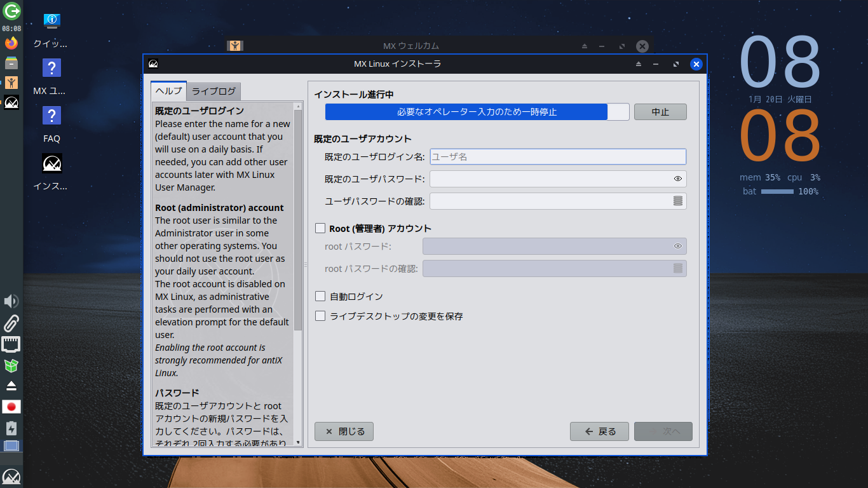Check ライブデスクトップの変更を保存
Screen dimensions: 868x488
pos(320,316)
